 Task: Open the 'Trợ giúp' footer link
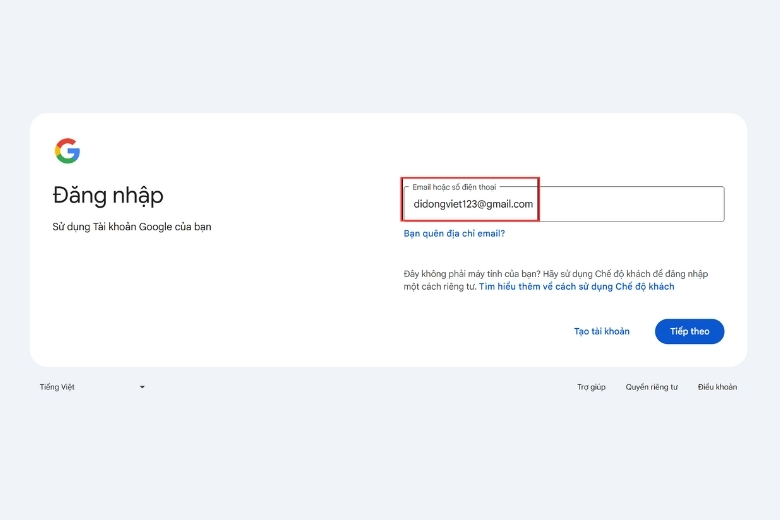point(591,387)
